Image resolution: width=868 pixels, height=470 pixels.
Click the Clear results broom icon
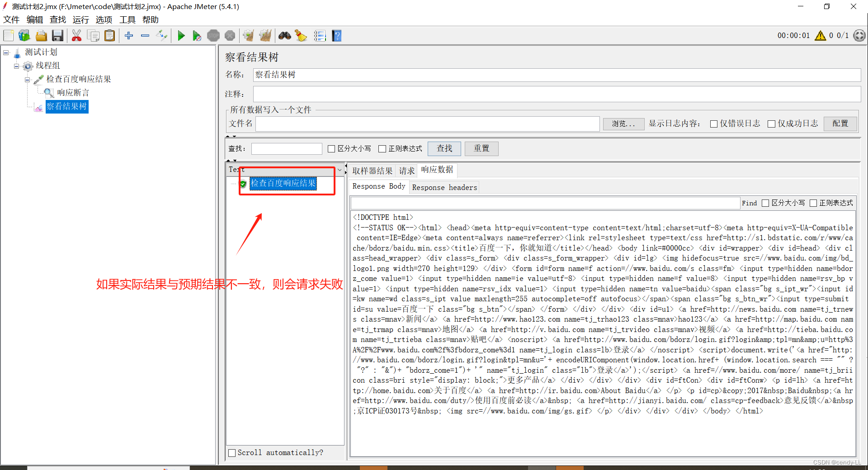(248, 36)
